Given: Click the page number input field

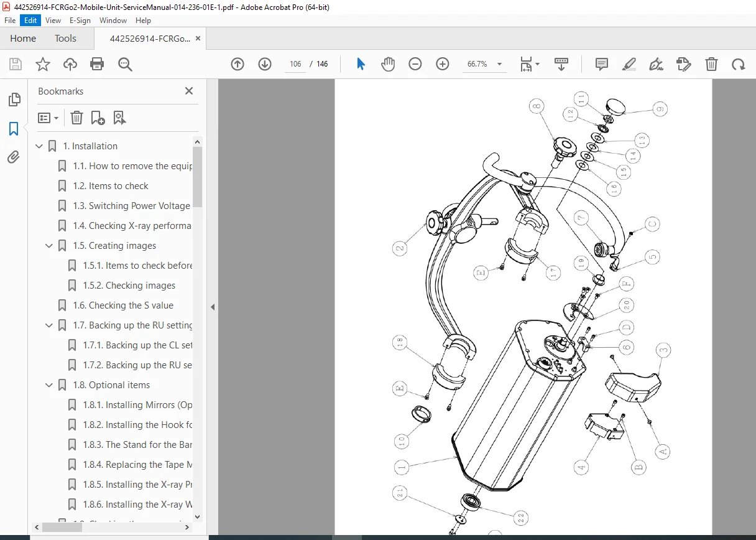Looking at the screenshot, I should (295, 64).
